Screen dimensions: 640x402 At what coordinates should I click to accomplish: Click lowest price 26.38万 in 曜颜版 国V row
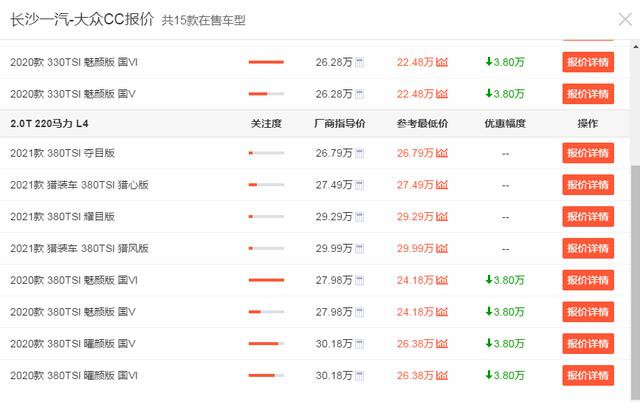(x=415, y=344)
